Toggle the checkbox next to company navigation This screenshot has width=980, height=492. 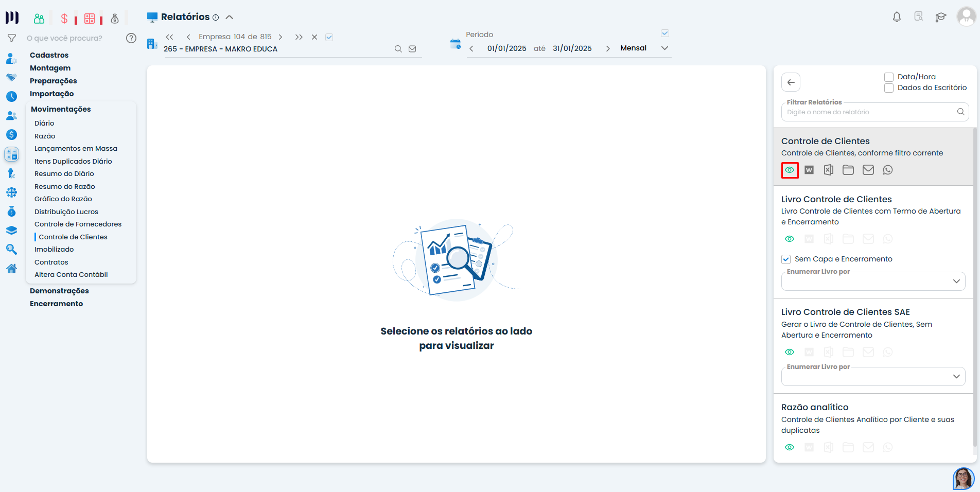click(329, 37)
